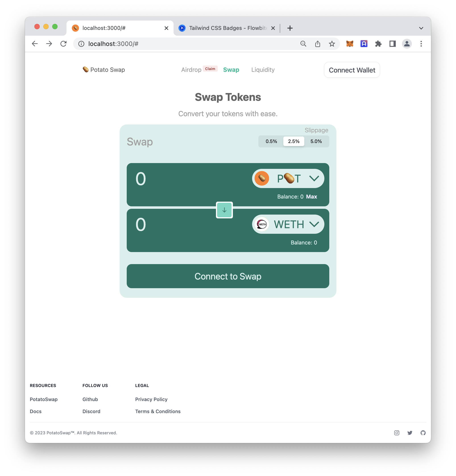The image size is (456, 476).
Task: Open the MetaMask fox extension
Action: 349,44
